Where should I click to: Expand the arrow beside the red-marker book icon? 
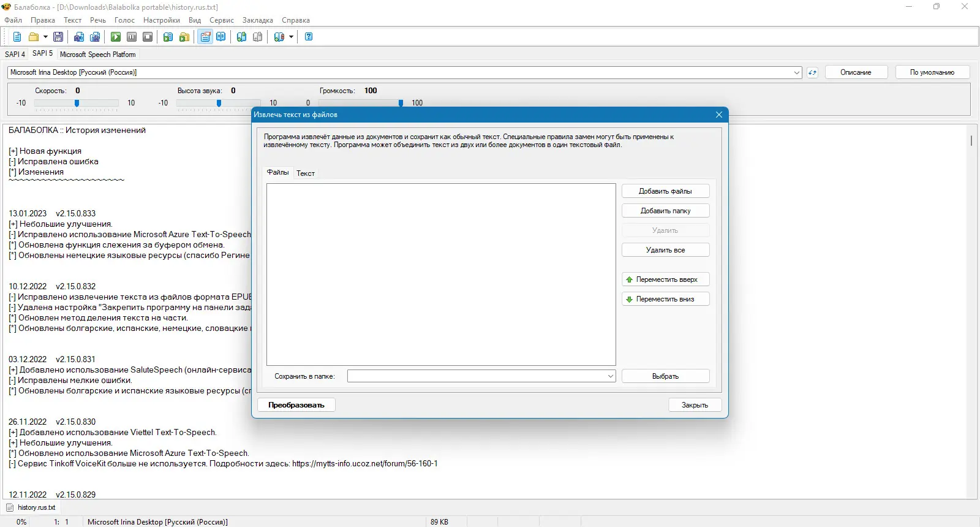pos(291,37)
